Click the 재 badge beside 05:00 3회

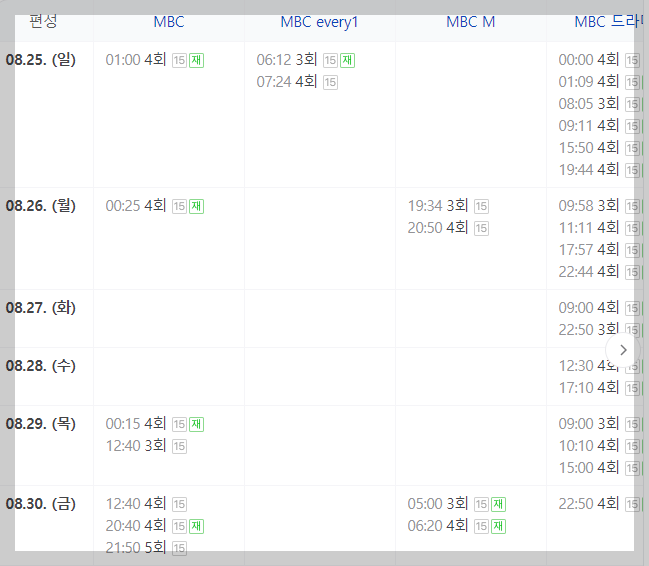tap(499, 504)
